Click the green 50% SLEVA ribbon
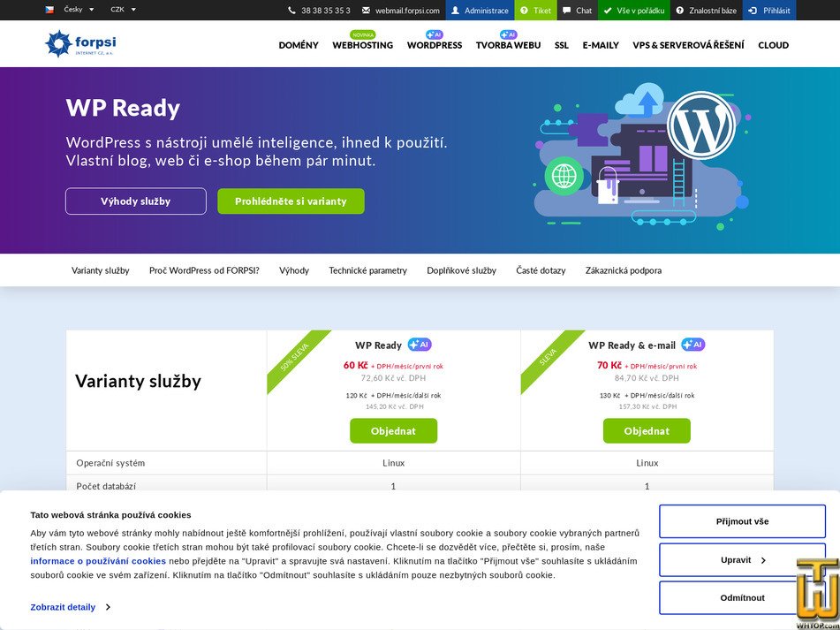The width and height of the screenshot is (840, 630). click(x=296, y=357)
